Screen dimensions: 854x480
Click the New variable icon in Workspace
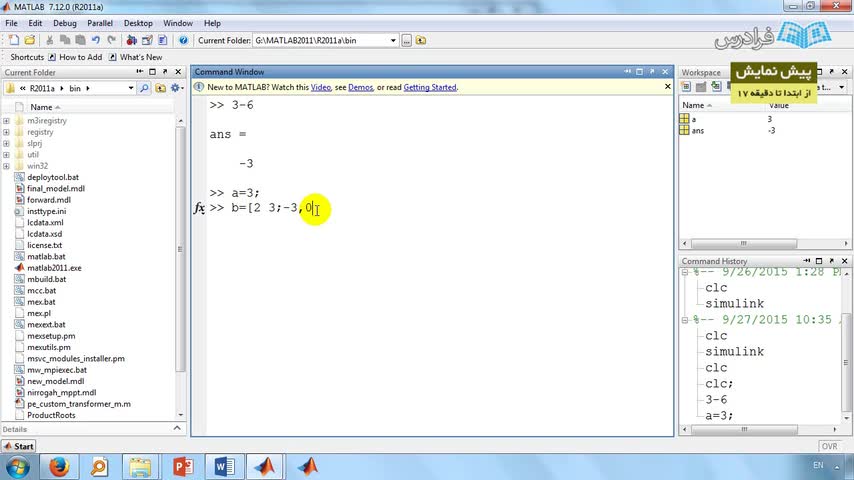click(685, 87)
